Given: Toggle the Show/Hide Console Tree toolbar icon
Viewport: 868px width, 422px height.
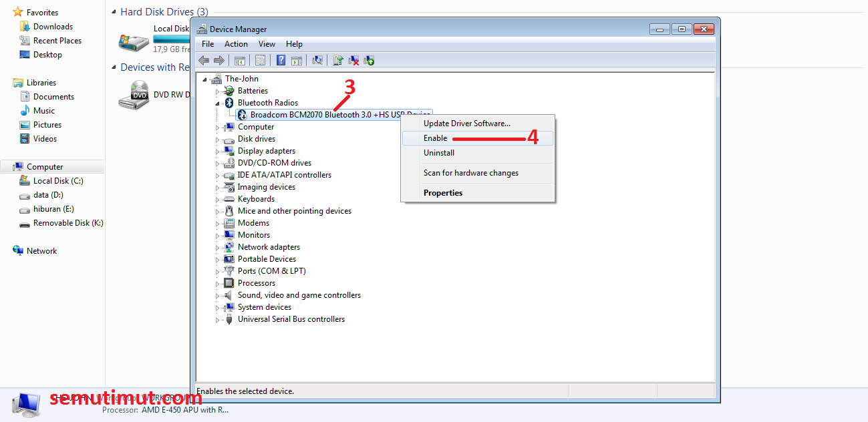Looking at the screenshot, I should [x=239, y=60].
